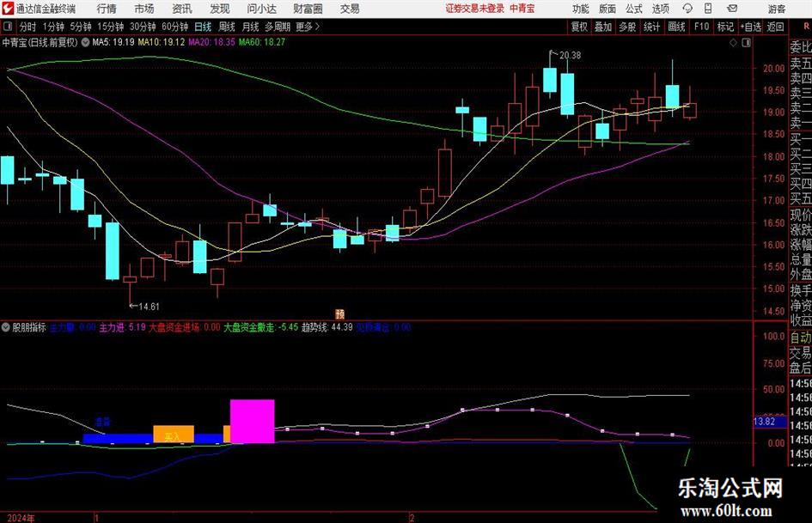812x523 pixels.
Task: Select the 日线 daily period tab
Action: click(x=203, y=27)
